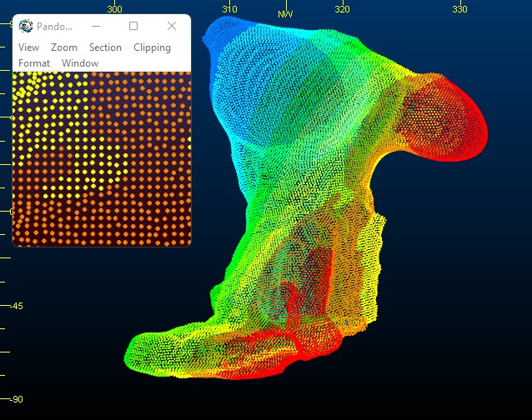Close the Pando floating window

click(172, 27)
